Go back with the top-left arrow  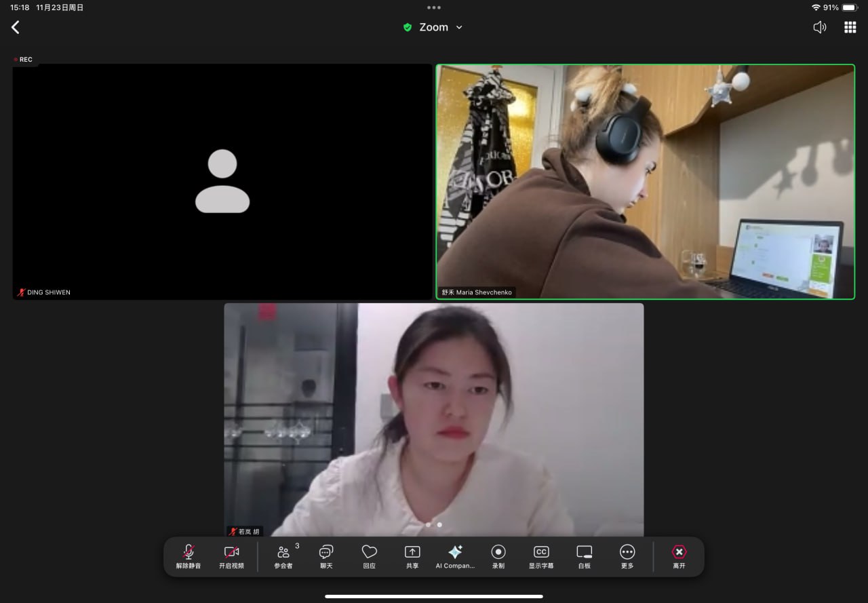(x=16, y=27)
